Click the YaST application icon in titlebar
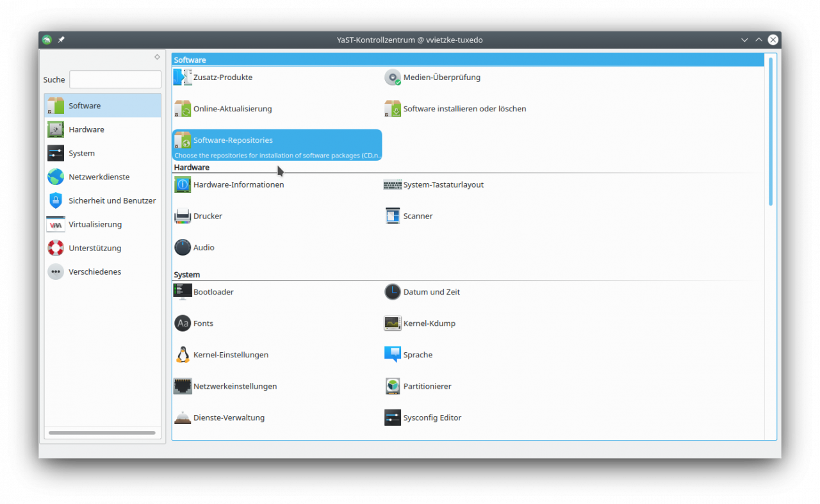 47,40
